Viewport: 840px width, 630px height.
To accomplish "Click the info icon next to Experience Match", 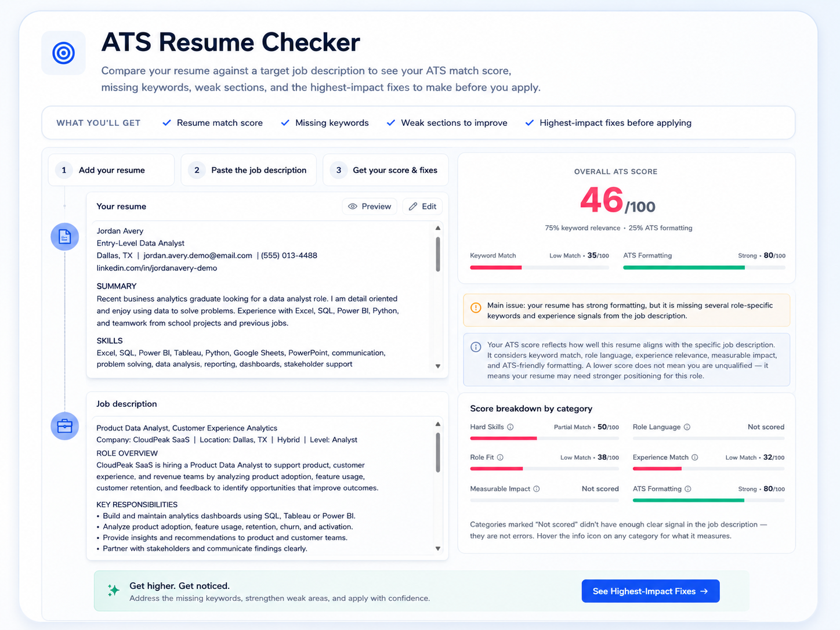I will pos(695,457).
